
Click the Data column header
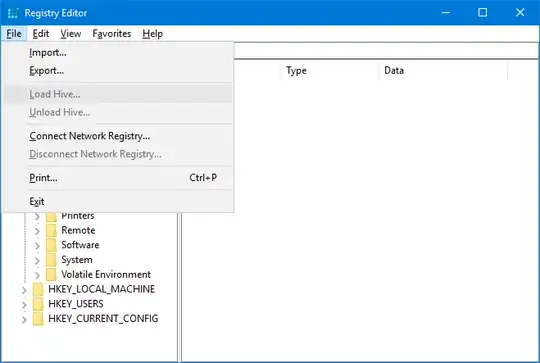point(443,71)
